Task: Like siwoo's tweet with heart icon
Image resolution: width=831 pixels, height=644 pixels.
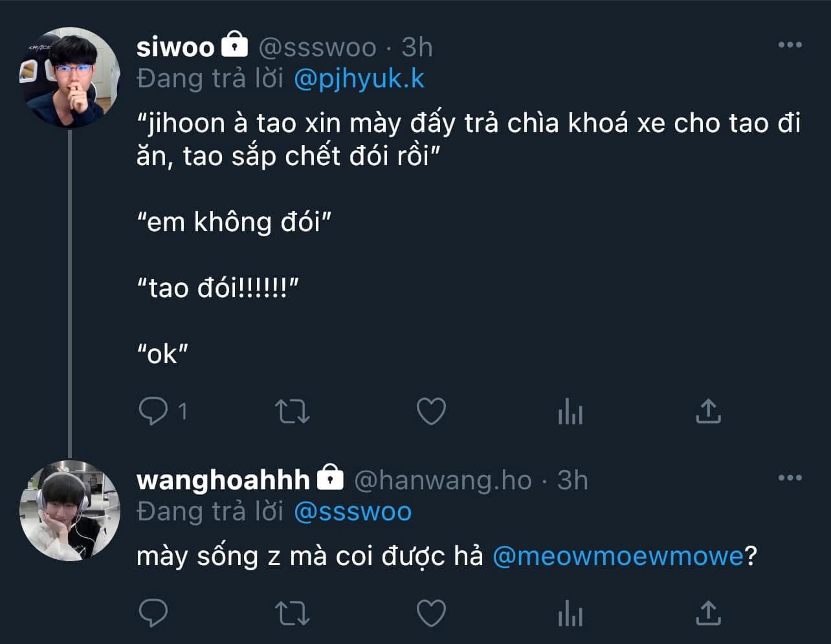Action: click(x=431, y=411)
